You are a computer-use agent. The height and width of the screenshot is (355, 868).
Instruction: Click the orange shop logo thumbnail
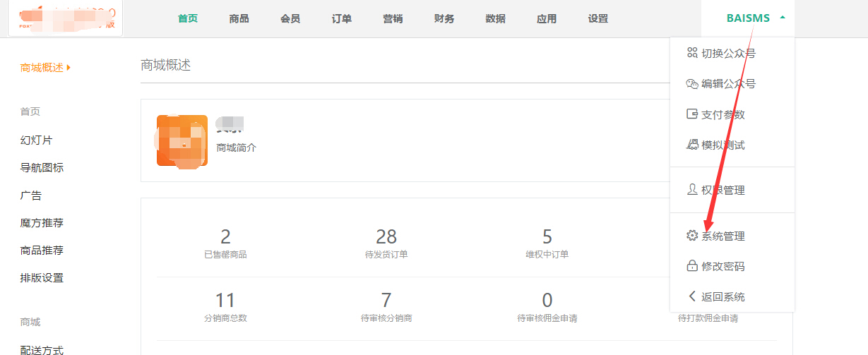182,140
